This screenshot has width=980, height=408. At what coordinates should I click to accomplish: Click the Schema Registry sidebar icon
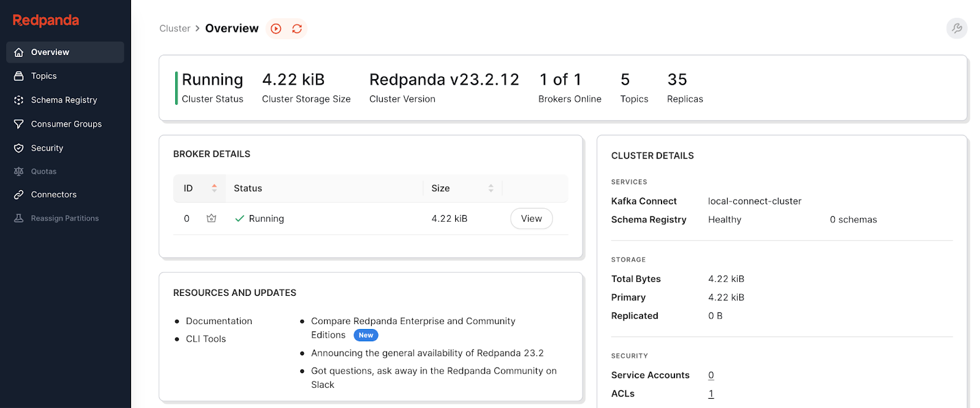[19, 100]
